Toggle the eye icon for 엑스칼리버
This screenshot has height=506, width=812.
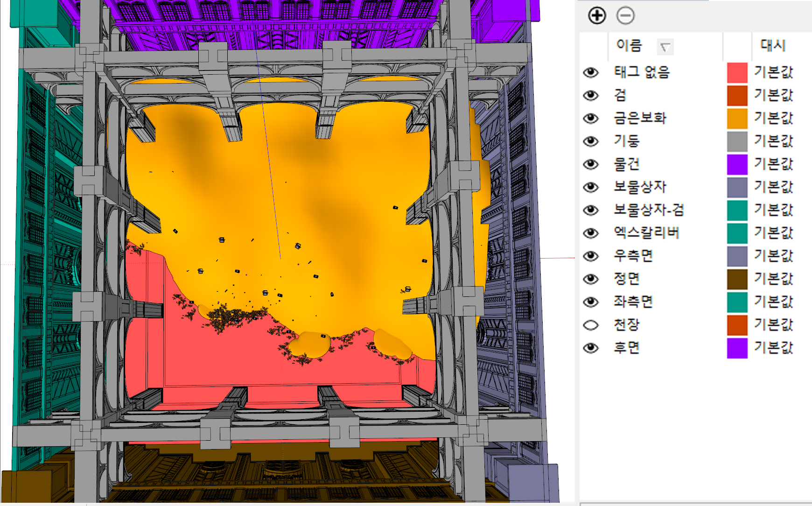[591, 233]
